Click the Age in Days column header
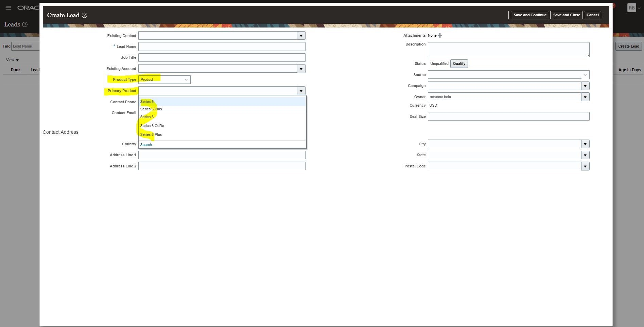 point(630,70)
